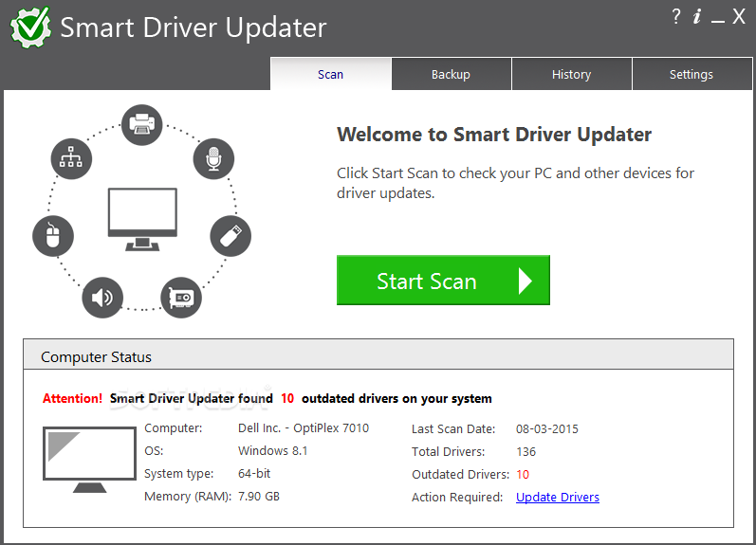Switch to the Scan tab
Viewport: 756px width, 545px height.
click(x=331, y=74)
